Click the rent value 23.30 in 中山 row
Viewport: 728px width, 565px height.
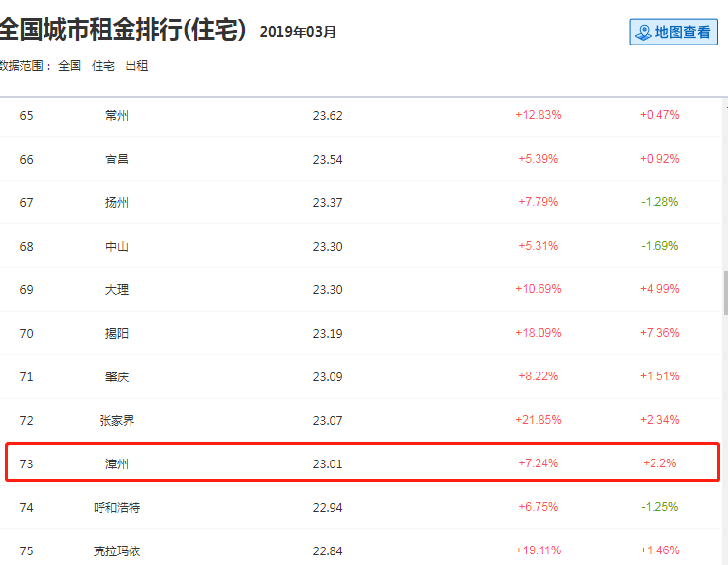click(328, 246)
